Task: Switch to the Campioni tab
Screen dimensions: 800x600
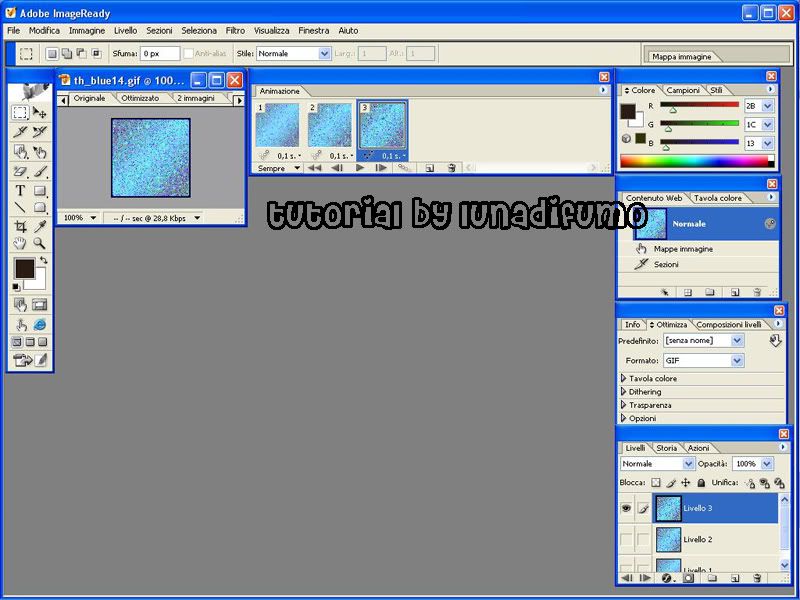Action: coord(683,90)
